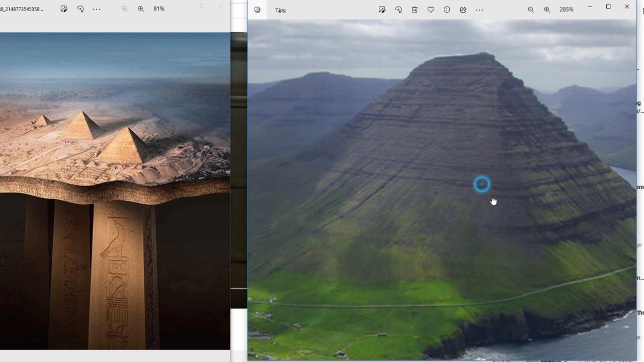The image size is (644, 362).
Task: Zoom out on the 7.jpg image
Action: click(531, 10)
